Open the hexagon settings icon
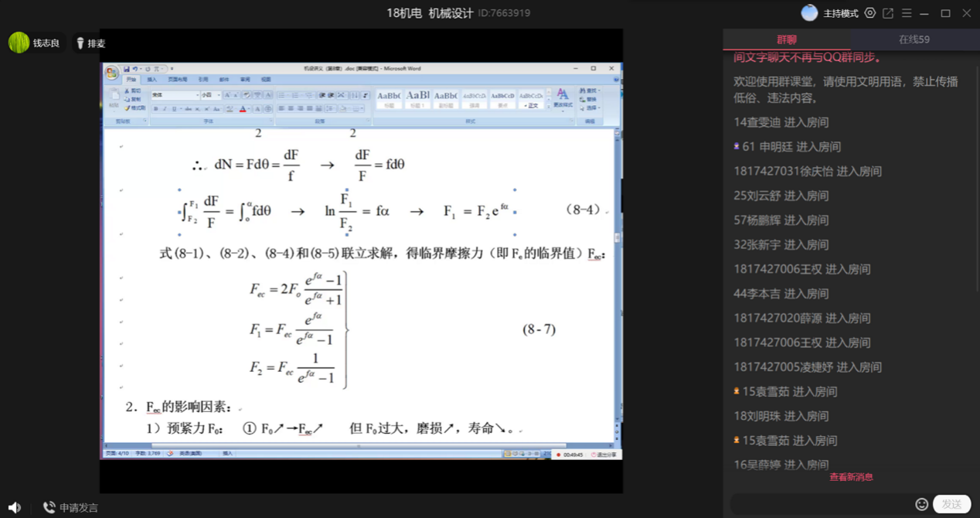980x518 pixels. coord(870,13)
